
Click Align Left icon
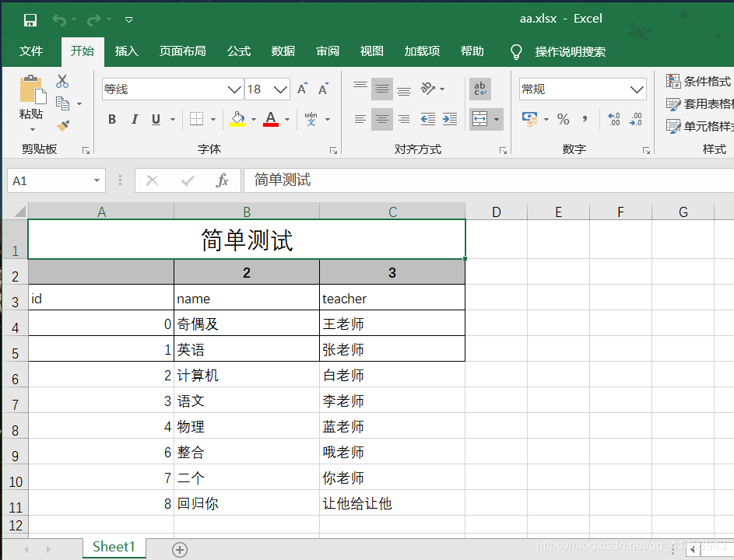pyautogui.click(x=360, y=119)
